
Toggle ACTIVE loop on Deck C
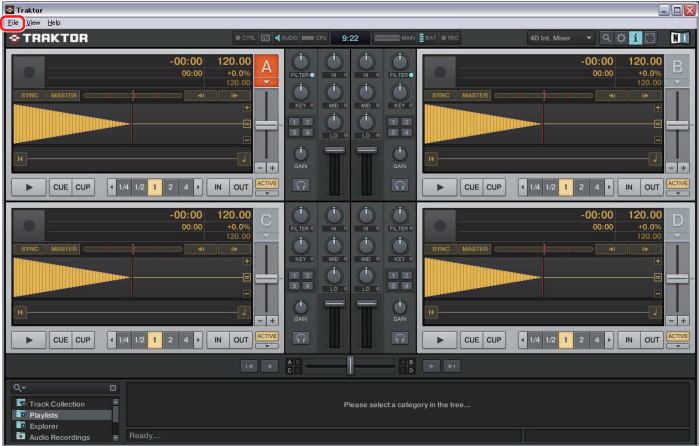pyautogui.click(x=266, y=337)
